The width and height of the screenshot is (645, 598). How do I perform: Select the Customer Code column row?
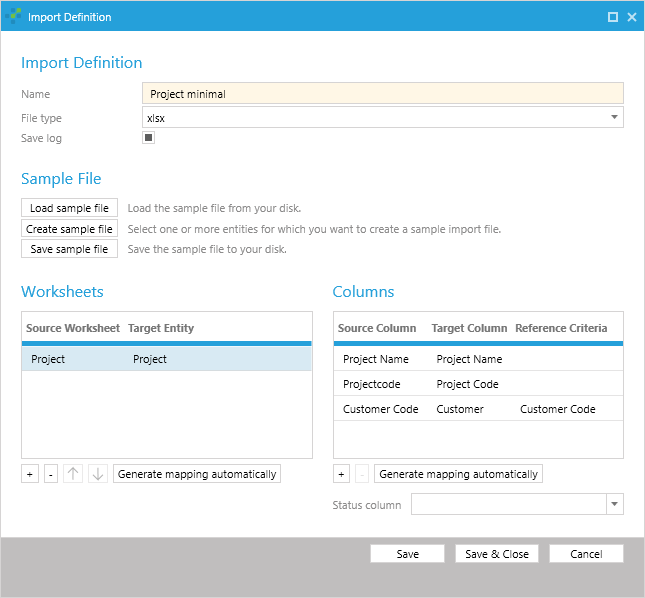click(x=477, y=409)
